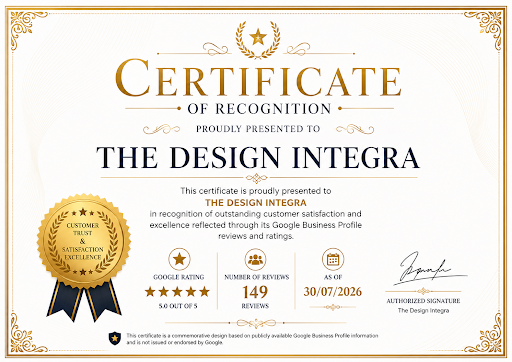The width and height of the screenshot is (512, 362).
Task: Click the navy ribbon tails below the seal
Action: pos(84,300)
